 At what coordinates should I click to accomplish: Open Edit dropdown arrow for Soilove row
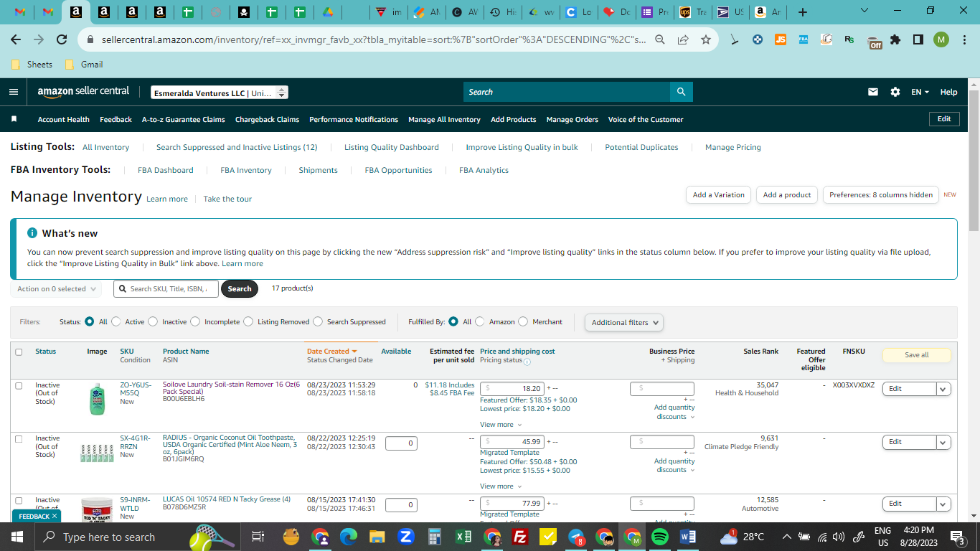pyautogui.click(x=943, y=389)
